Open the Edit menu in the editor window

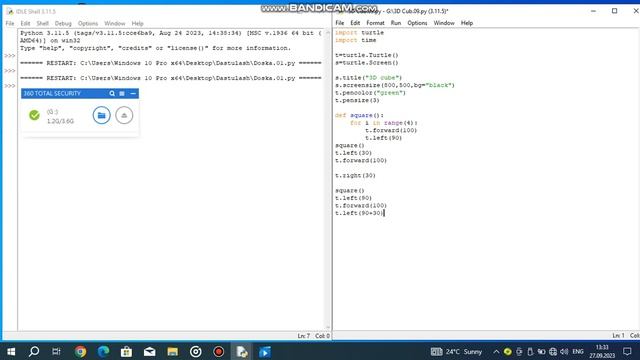pos(355,23)
